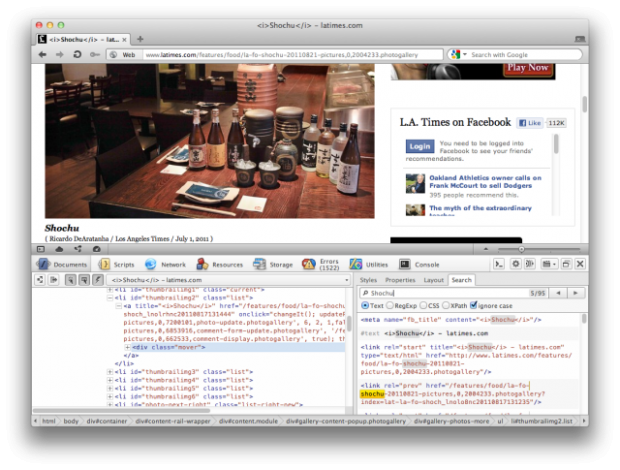Click div#container in the breadcrumb bar
This screenshot has width=620, height=470.
click(107, 421)
